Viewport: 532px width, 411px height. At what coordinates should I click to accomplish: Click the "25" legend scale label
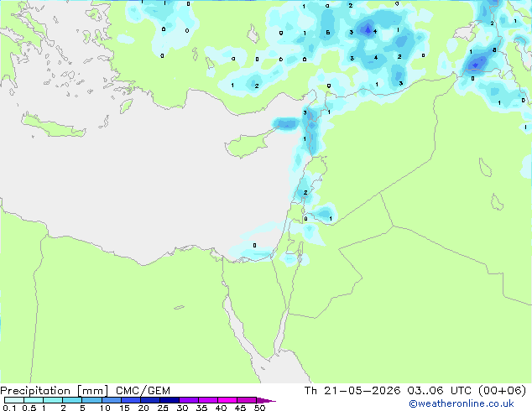click(x=163, y=408)
